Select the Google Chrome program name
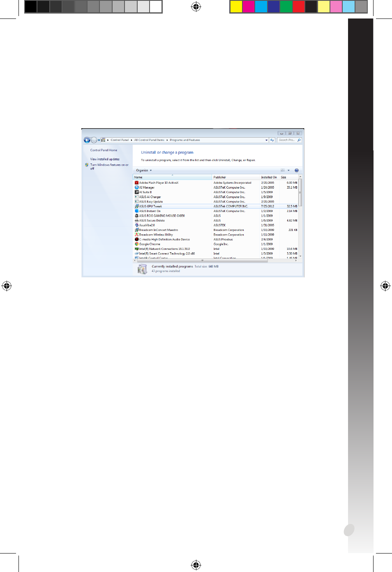This screenshot has height=572, width=392. (150, 244)
